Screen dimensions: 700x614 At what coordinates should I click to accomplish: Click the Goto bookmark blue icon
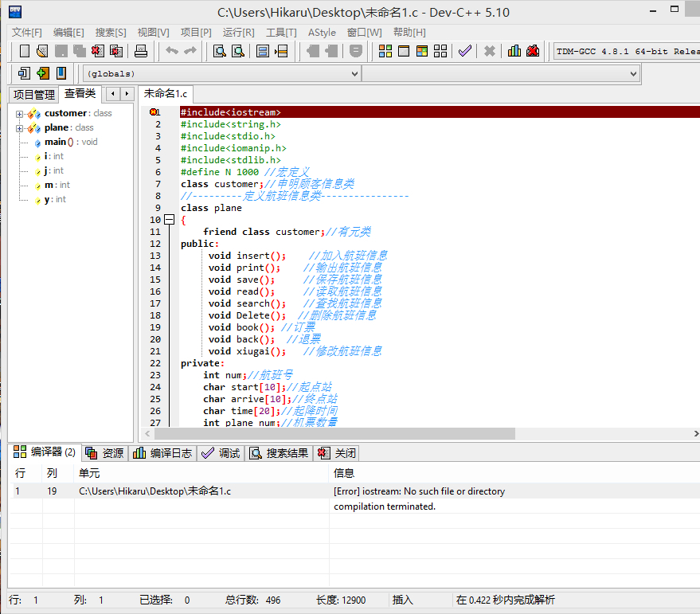tap(61, 73)
